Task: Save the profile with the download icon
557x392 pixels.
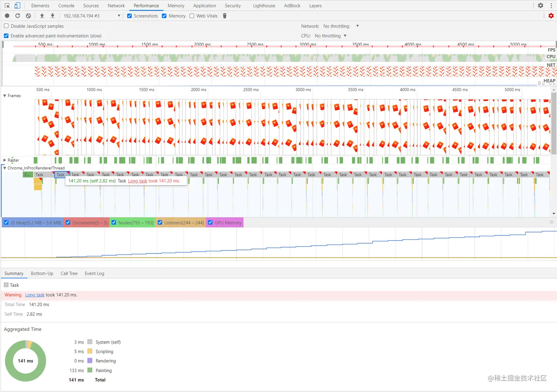Action: 53,16
